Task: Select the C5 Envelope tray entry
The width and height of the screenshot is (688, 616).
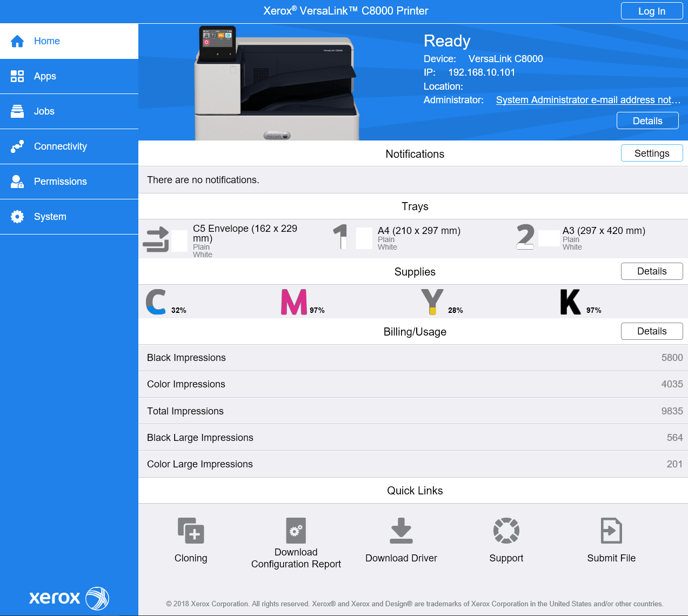Action: [x=230, y=239]
